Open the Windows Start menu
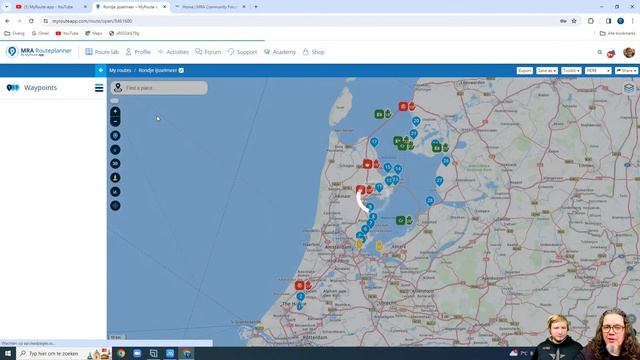This screenshot has width=640, height=360. (8, 353)
